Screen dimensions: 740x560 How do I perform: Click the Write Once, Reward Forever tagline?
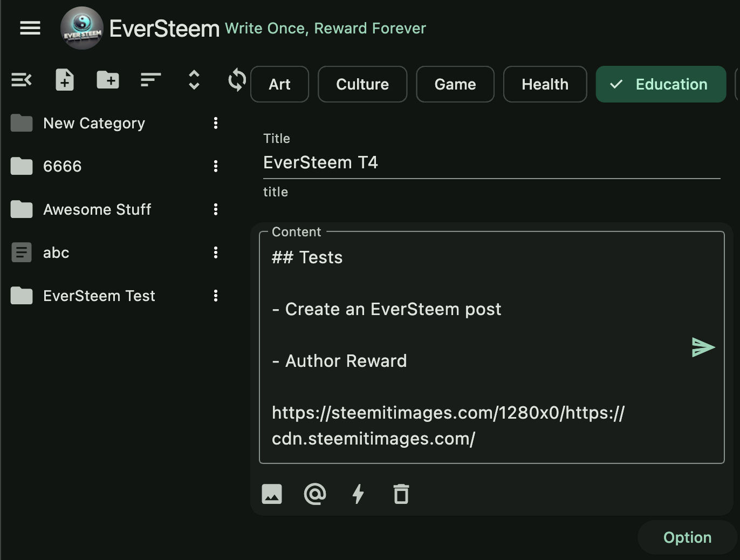(325, 28)
